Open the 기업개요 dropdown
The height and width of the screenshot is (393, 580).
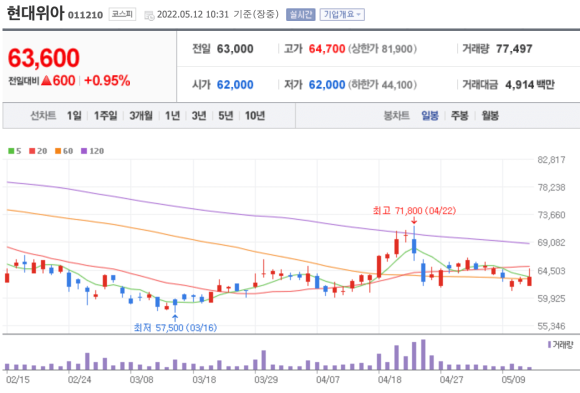[x=342, y=14]
